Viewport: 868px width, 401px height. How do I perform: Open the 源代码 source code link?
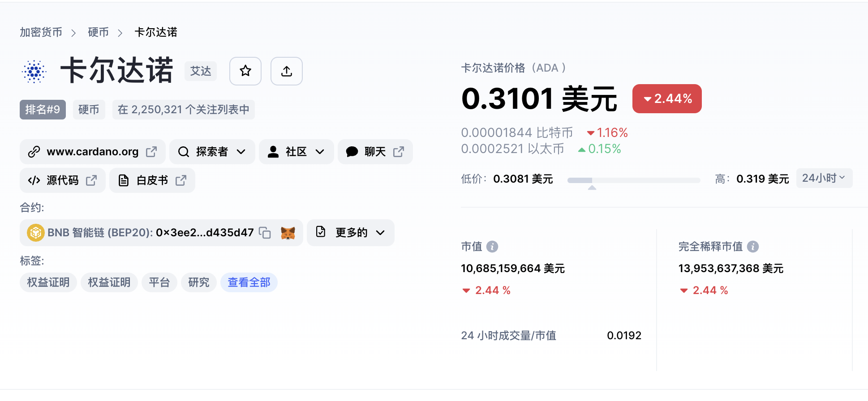click(62, 180)
